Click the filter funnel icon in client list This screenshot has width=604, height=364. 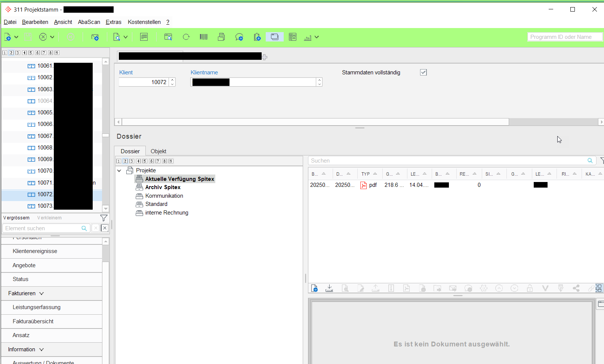(x=104, y=218)
